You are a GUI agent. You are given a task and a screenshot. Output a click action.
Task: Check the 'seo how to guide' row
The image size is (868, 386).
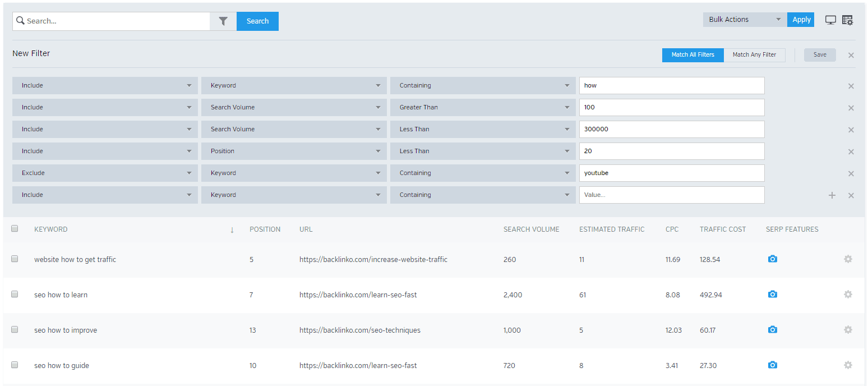click(x=15, y=365)
